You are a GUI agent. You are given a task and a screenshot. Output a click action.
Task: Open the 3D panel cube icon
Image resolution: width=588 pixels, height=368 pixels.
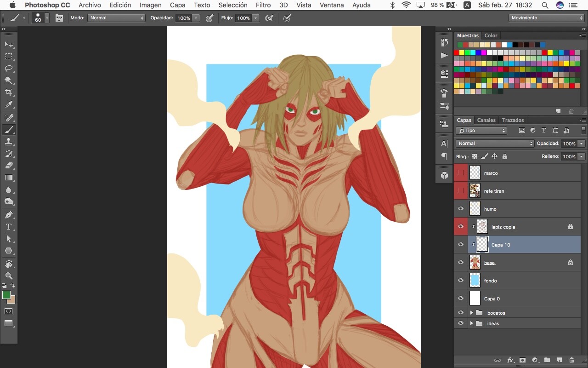click(x=444, y=175)
